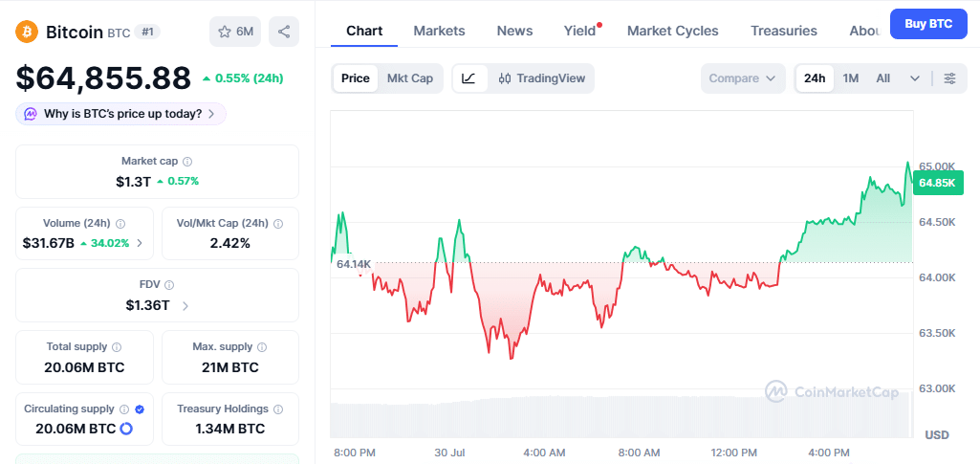Switch to TradingView chart mode
This screenshot has width=980, height=464.
[541, 78]
